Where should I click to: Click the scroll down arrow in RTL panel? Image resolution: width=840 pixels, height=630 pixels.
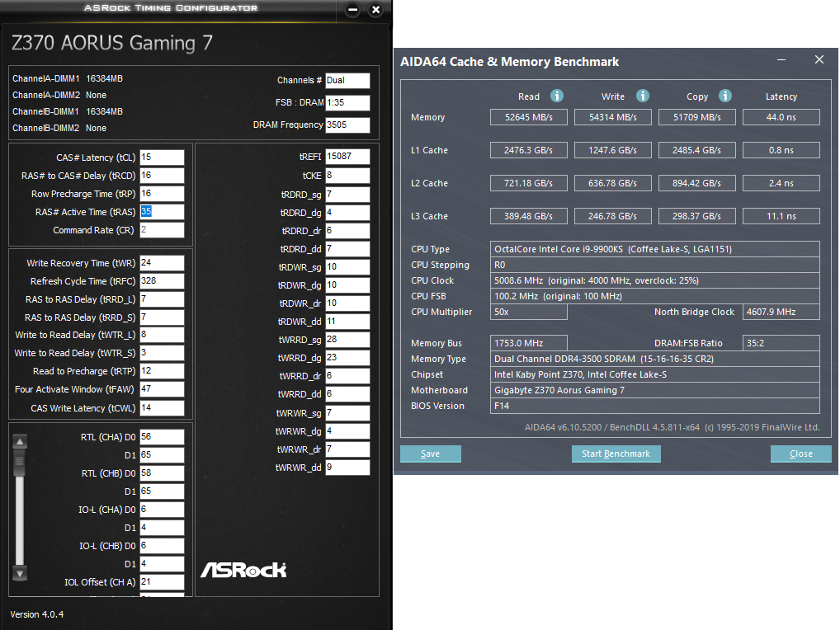(x=20, y=573)
